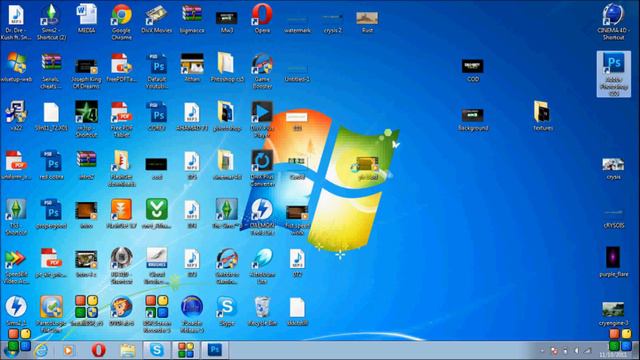Open the volume control in the system tray
Screen dimensions: 640x360
click(x=576, y=351)
